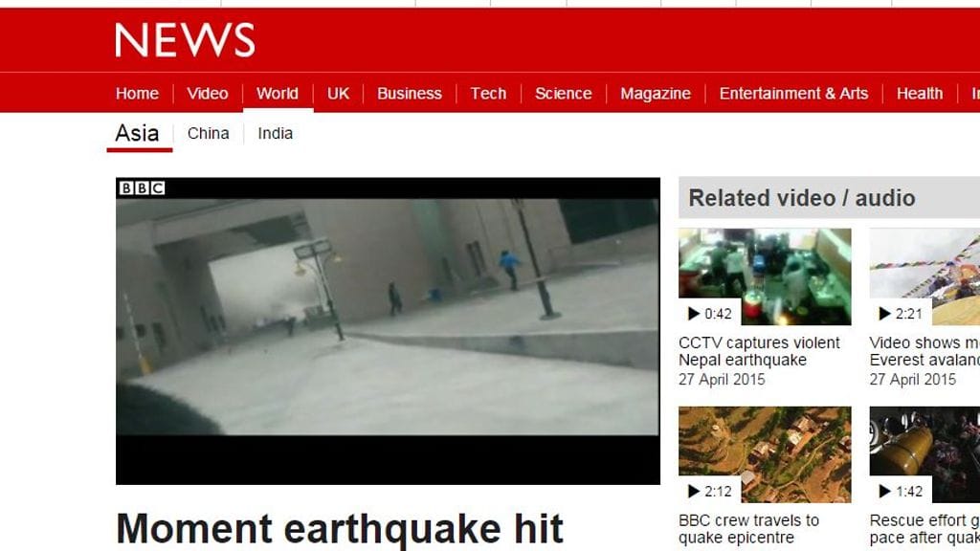The height and width of the screenshot is (551, 980).
Task: Play the 1:42 rescue effort video
Action: coord(924,454)
